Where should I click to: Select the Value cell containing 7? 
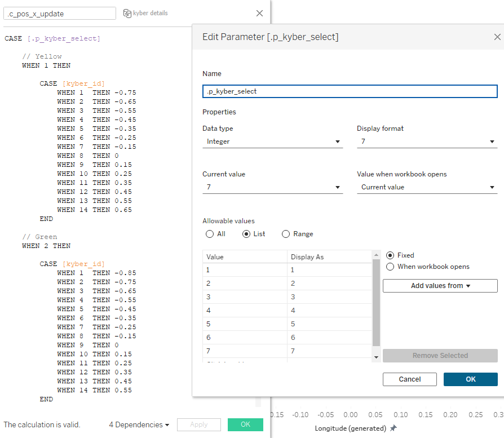[245, 351]
